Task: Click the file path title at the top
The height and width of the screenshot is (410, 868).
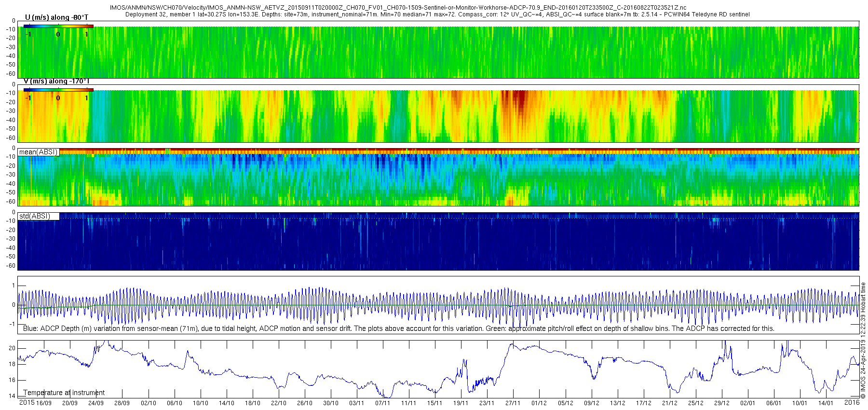Action: tap(398, 8)
